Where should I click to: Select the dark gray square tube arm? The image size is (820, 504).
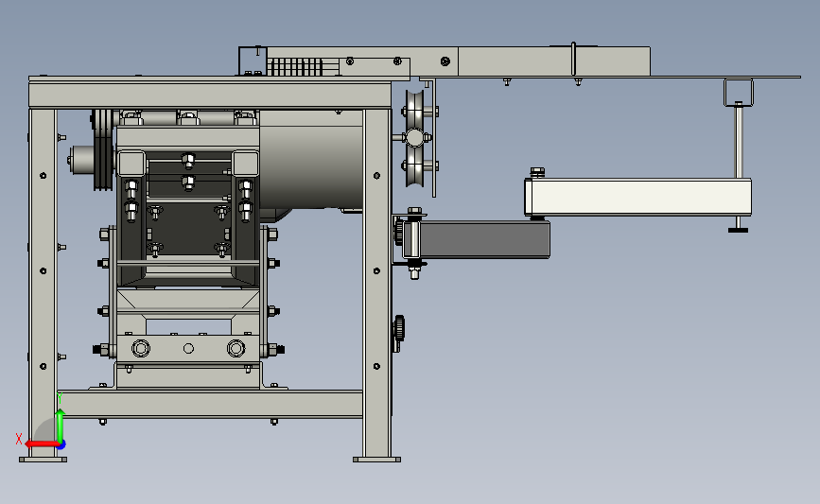(483, 239)
